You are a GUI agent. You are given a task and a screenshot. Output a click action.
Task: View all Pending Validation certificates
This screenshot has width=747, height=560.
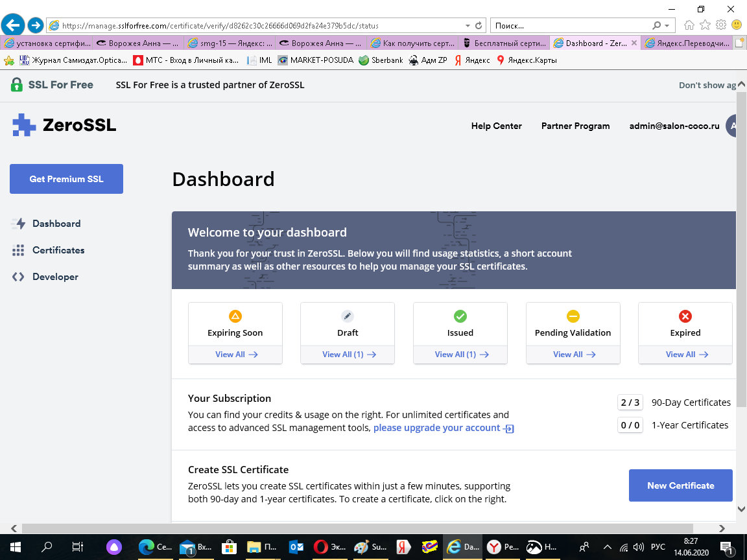pyautogui.click(x=575, y=355)
